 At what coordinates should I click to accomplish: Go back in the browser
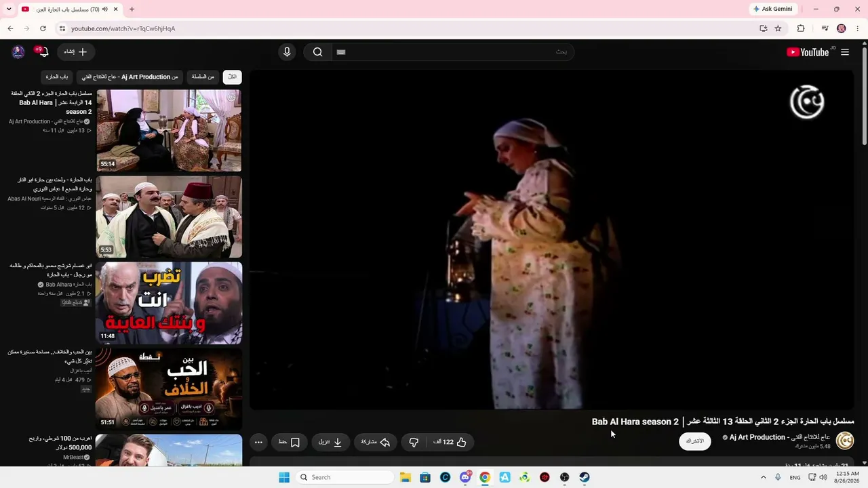10,28
